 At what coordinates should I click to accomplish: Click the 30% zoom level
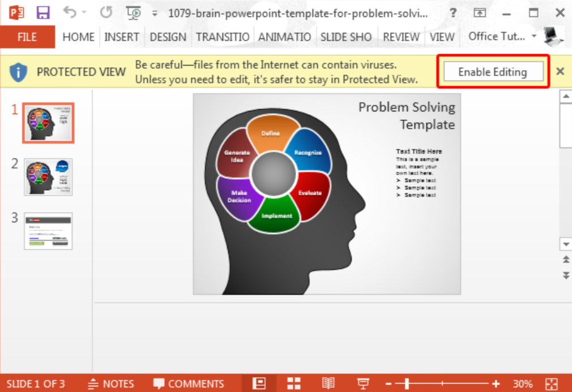(522, 384)
